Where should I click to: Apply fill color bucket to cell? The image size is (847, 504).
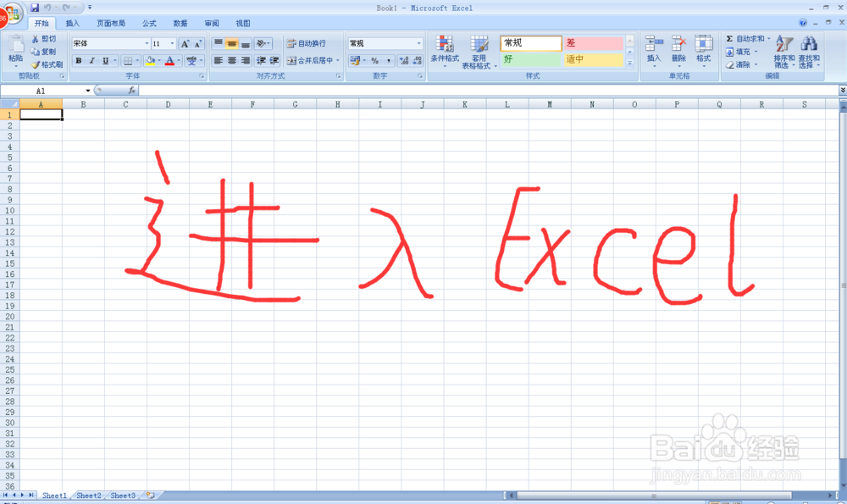pyautogui.click(x=150, y=60)
